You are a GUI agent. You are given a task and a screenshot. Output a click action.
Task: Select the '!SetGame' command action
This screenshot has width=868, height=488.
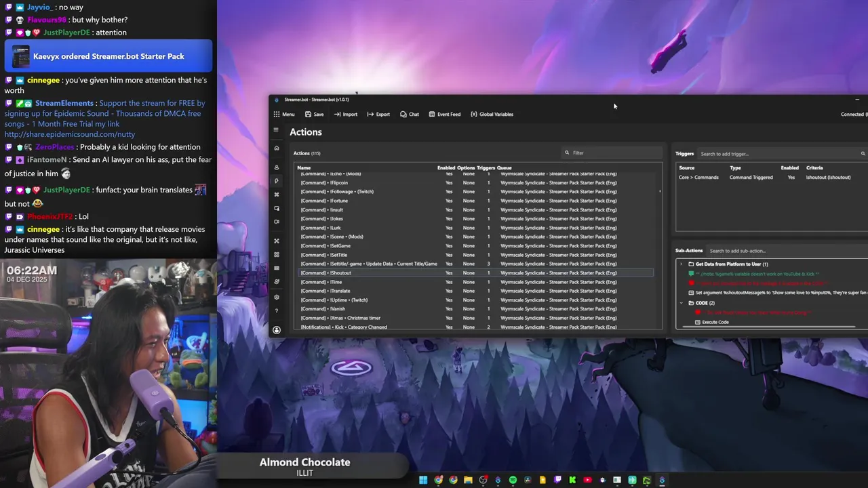[476, 246]
